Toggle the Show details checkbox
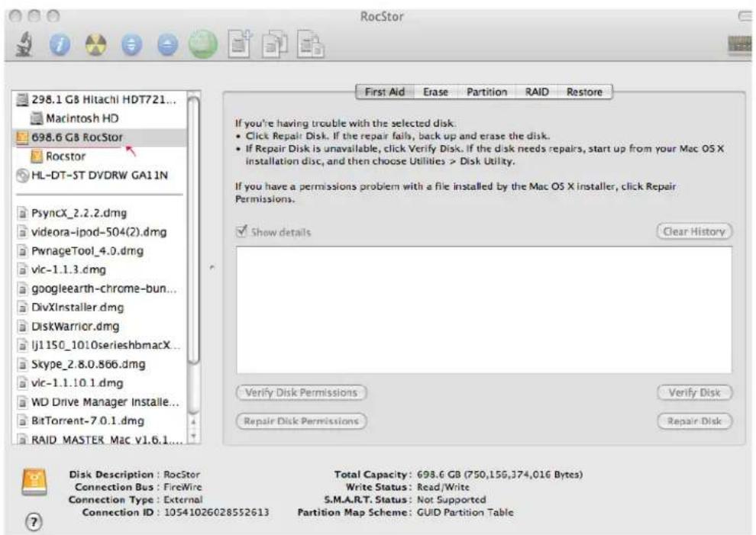Screen dimensions: 756x535 [241, 231]
